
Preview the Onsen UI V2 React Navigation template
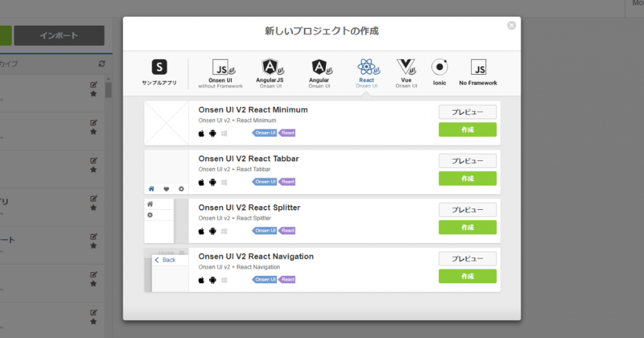[467, 258]
